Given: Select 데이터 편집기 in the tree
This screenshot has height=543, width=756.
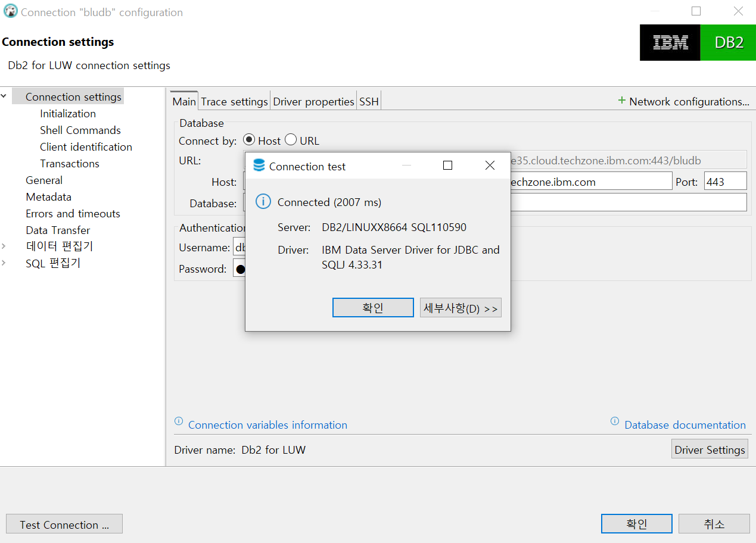Looking at the screenshot, I should point(59,246).
